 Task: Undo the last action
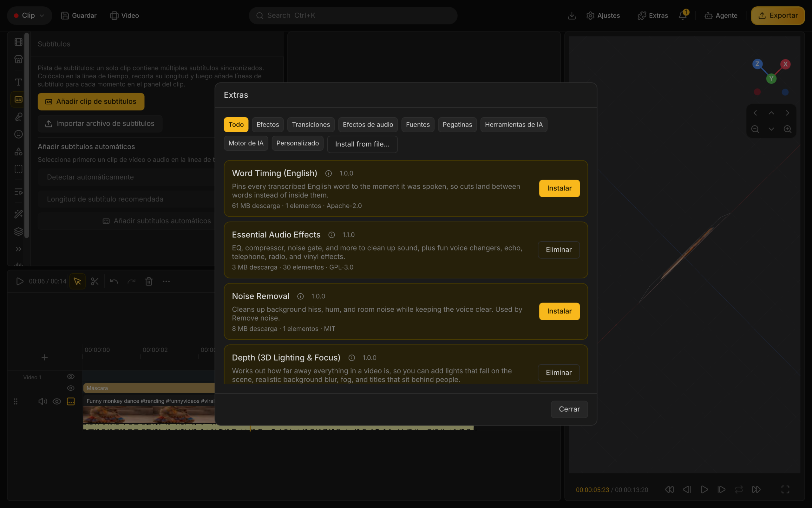point(114,281)
